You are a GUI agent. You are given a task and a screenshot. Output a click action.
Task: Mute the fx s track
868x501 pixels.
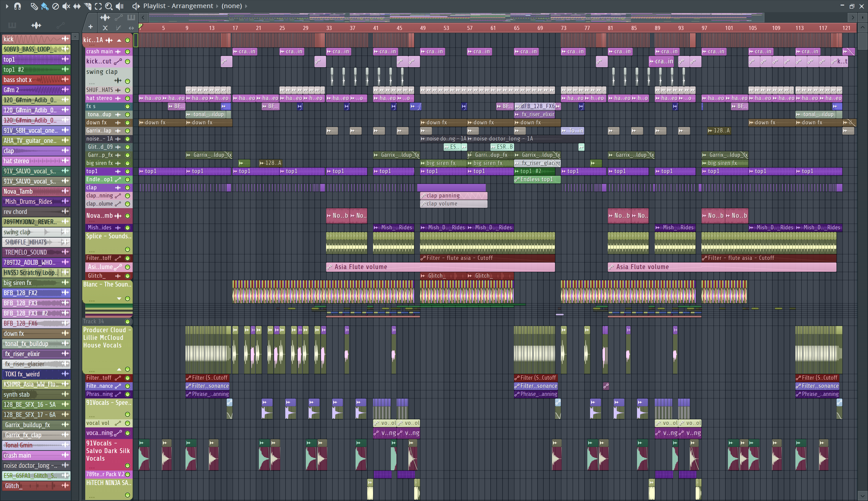tap(128, 106)
